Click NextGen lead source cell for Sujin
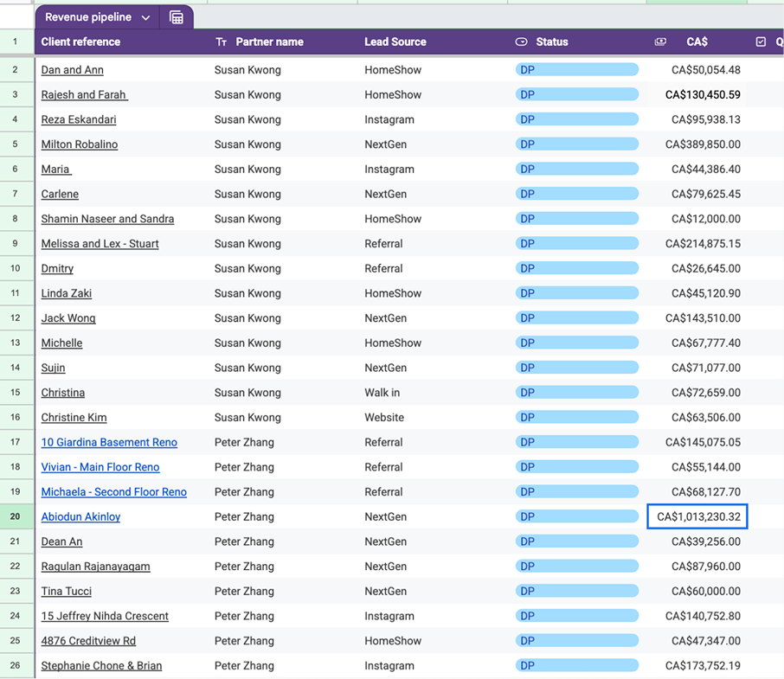The height and width of the screenshot is (679, 784). point(433,368)
